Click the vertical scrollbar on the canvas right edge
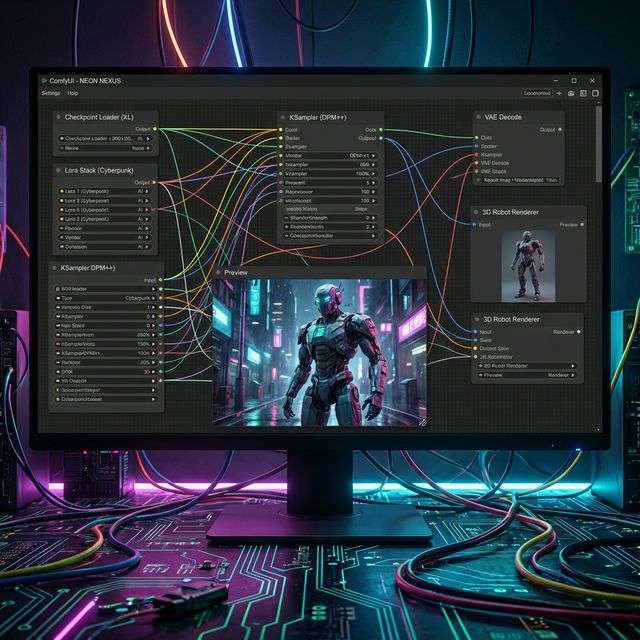Image resolution: width=640 pixels, height=640 pixels. click(x=599, y=144)
